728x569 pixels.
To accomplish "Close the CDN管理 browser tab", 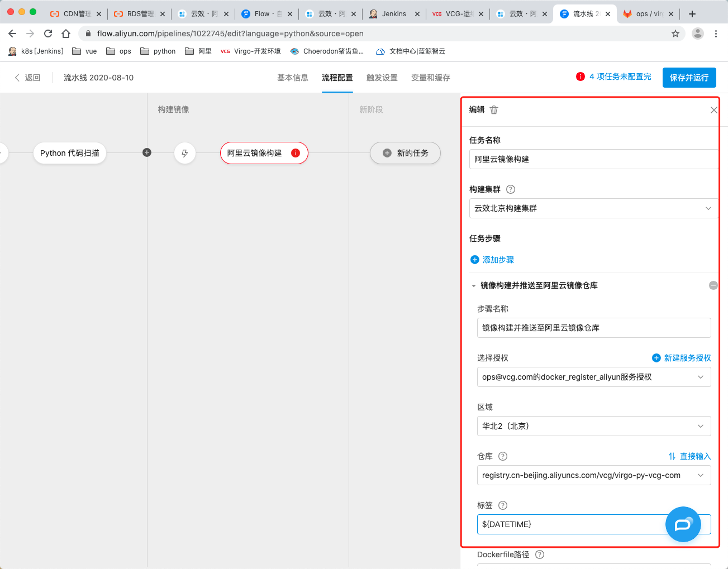I will pos(99,14).
